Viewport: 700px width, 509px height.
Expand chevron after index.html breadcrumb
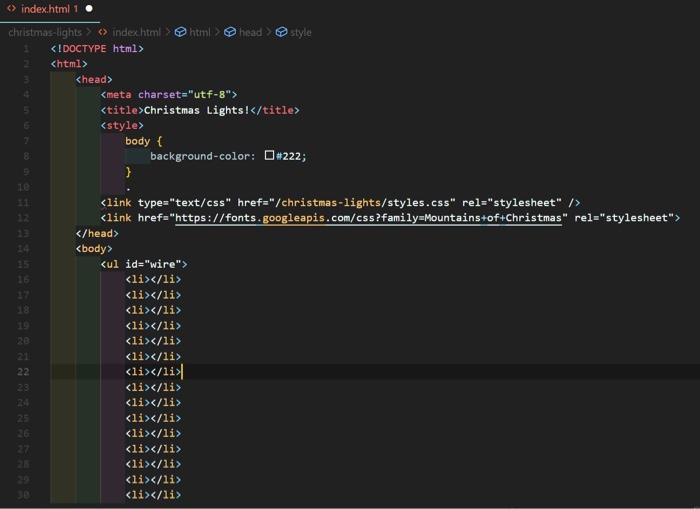(168, 32)
